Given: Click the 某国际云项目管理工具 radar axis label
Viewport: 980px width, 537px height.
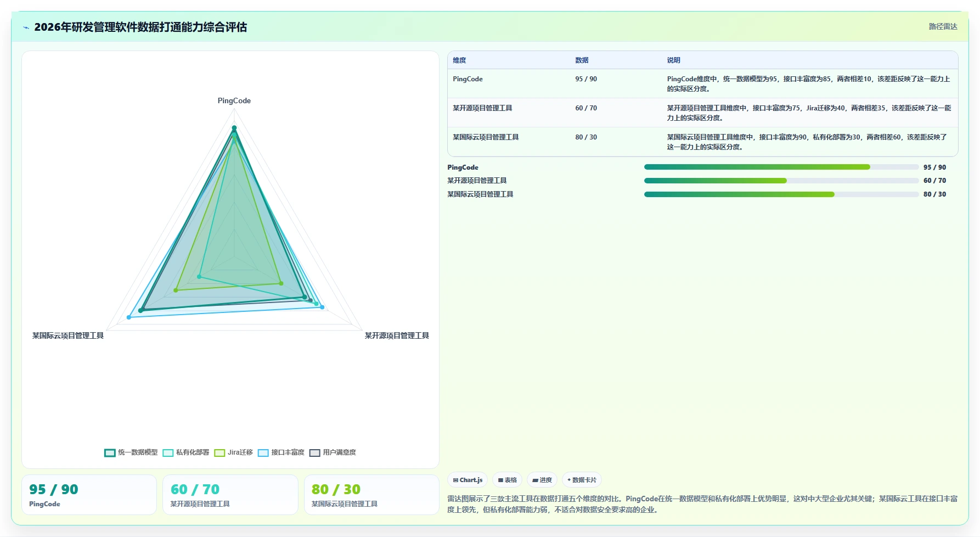Looking at the screenshot, I should pos(68,335).
